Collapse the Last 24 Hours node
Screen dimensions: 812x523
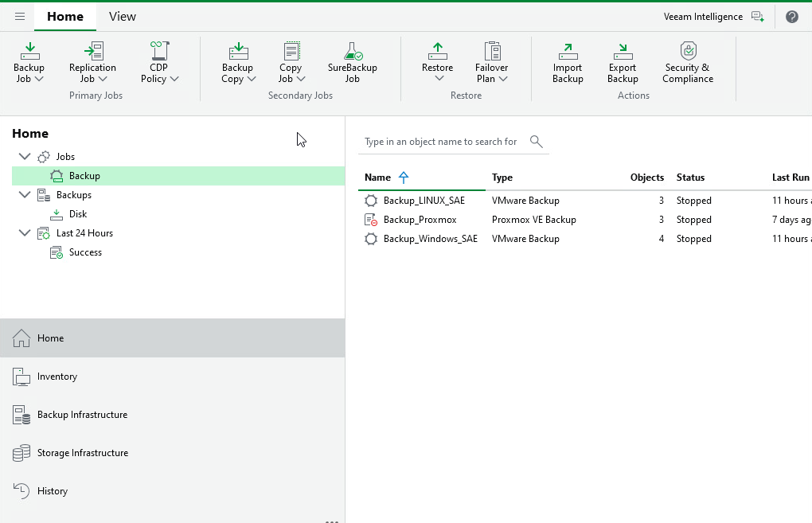25,232
